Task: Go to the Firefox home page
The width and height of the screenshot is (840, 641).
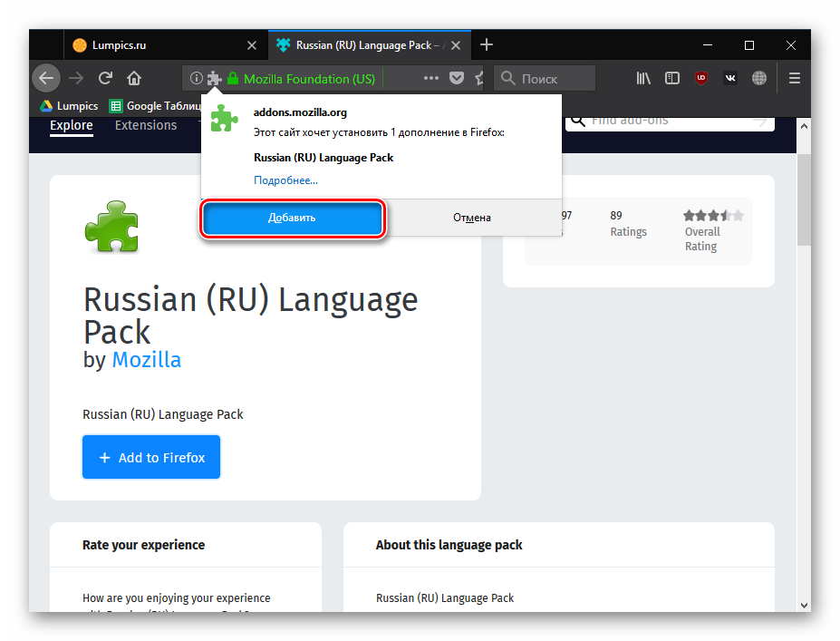Action: coord(134,78)
